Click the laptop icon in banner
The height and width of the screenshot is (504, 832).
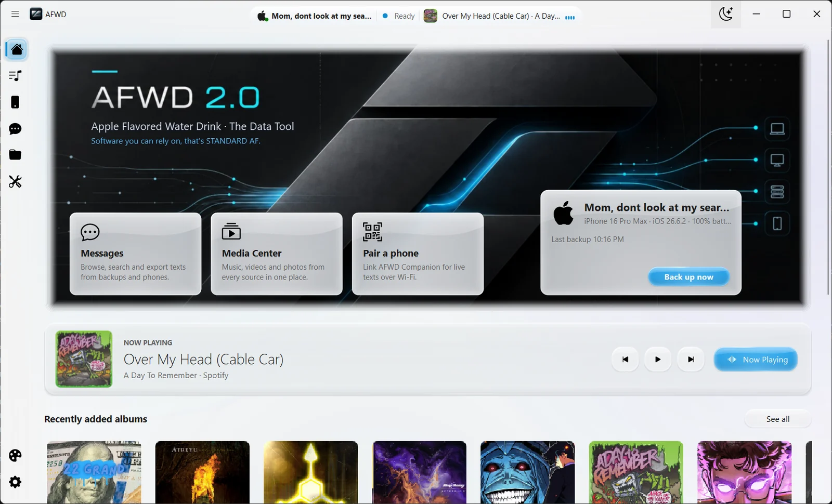(x=777, y=128)
